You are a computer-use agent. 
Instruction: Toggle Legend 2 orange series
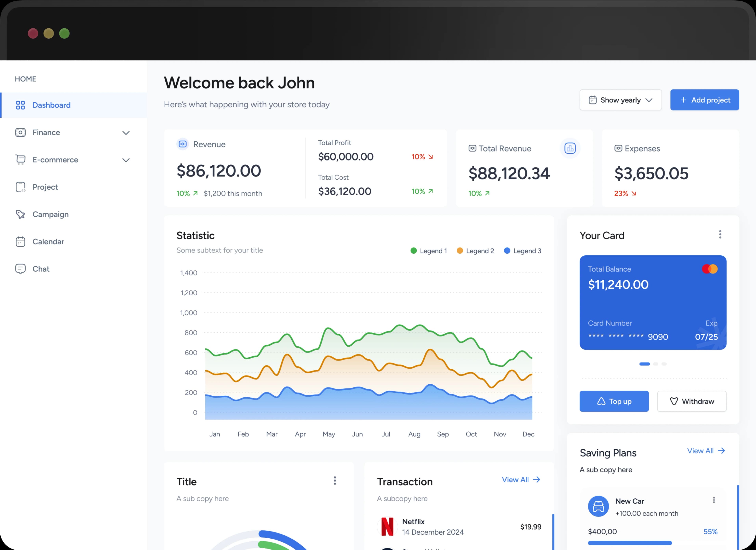[475, 251]
